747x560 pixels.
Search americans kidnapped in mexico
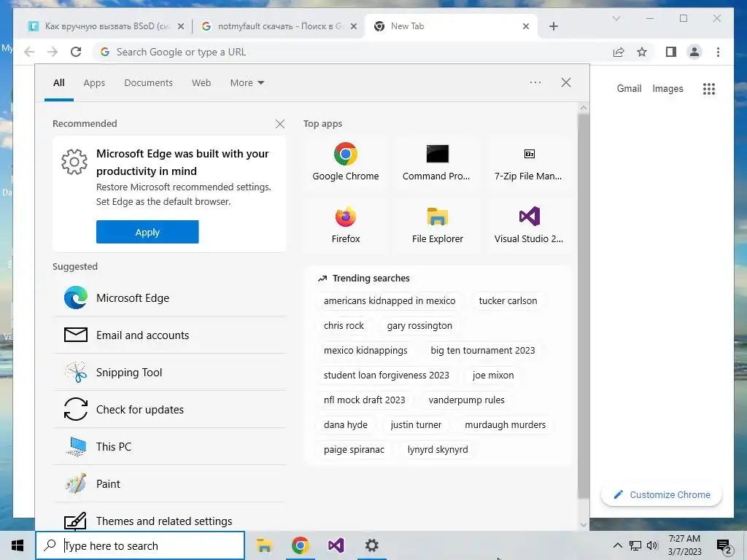click(x=390, y=301)
